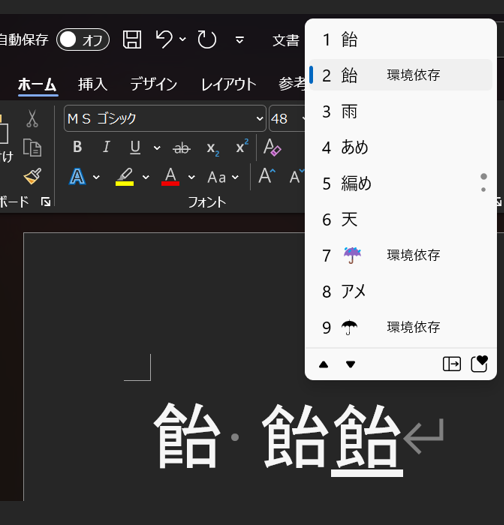
Task: Click the Grow Font size icon
Action: [x=267, y=176]
